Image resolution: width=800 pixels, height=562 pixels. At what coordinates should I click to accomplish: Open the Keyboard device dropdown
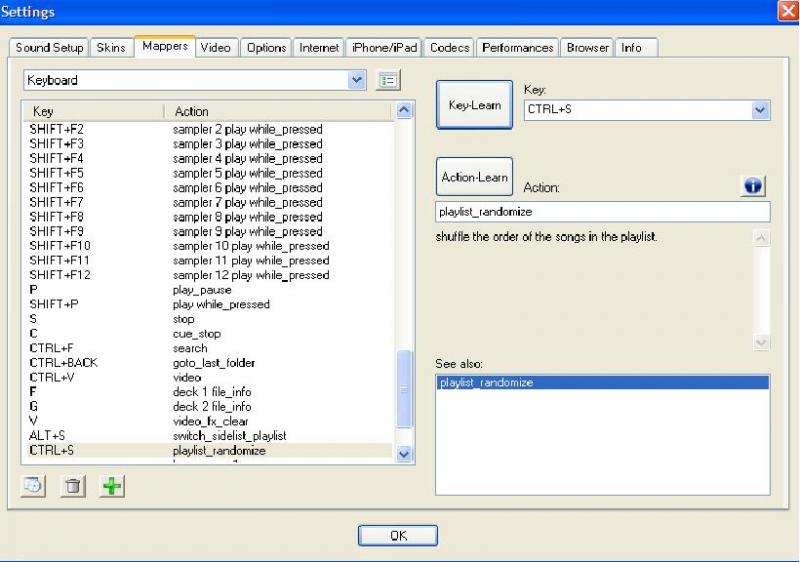(x=357, y=80)
